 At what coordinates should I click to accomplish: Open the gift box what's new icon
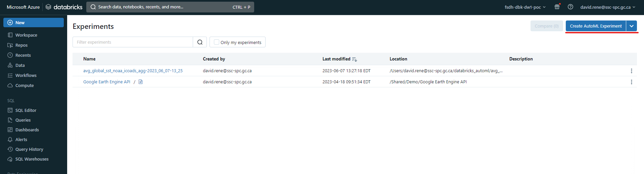click(557, 7)
